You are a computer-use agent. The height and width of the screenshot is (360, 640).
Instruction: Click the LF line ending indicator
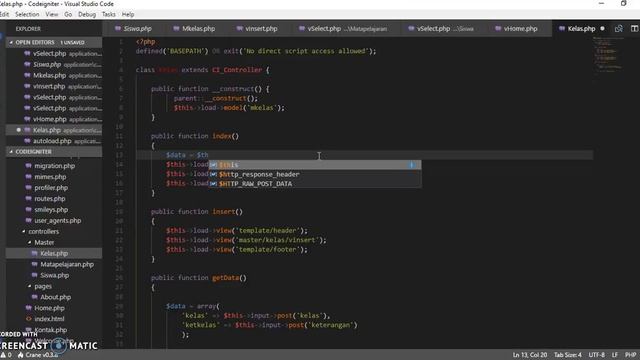point(614,355)
